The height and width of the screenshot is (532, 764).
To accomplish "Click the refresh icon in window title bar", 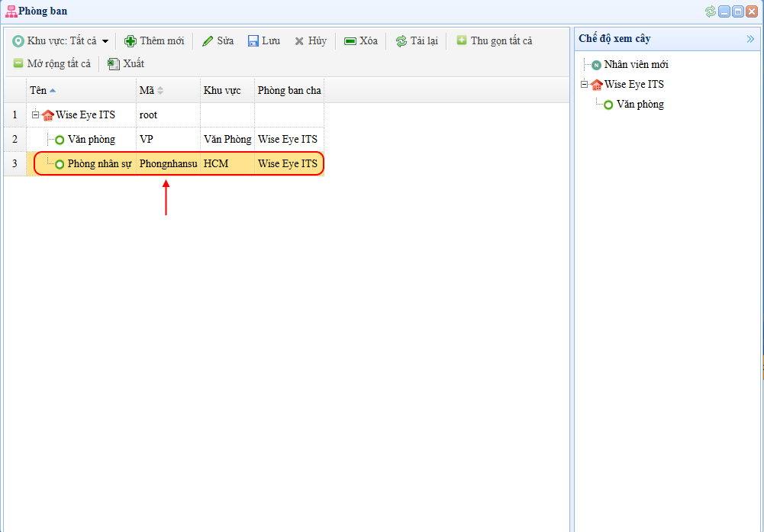I will pos(711,11).
